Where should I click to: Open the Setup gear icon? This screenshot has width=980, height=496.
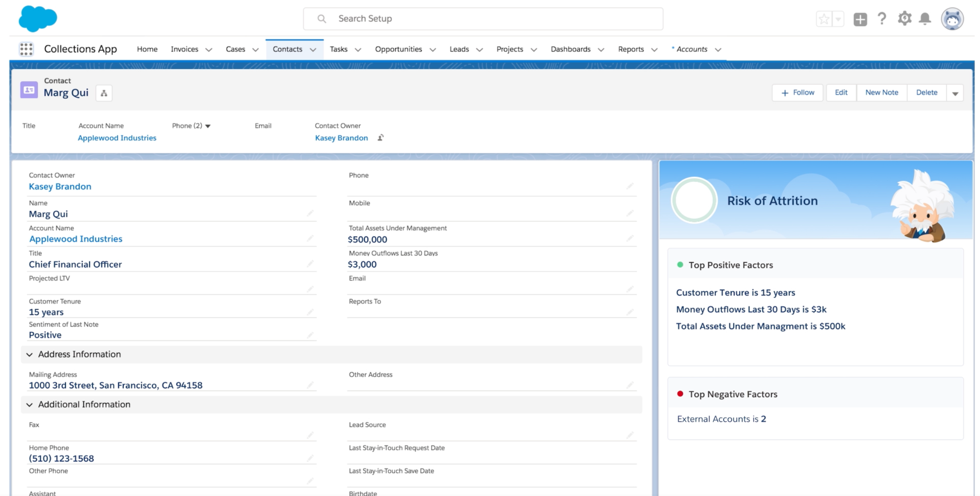point(904,18)
